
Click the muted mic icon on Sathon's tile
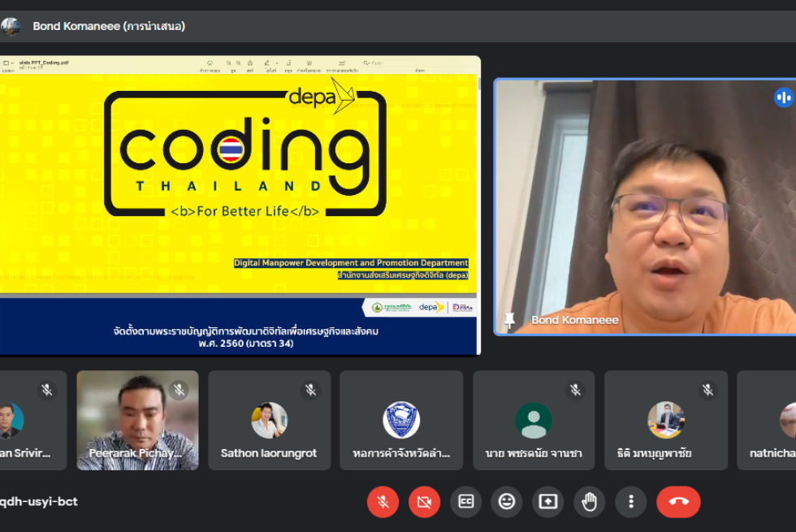[310, 391]
